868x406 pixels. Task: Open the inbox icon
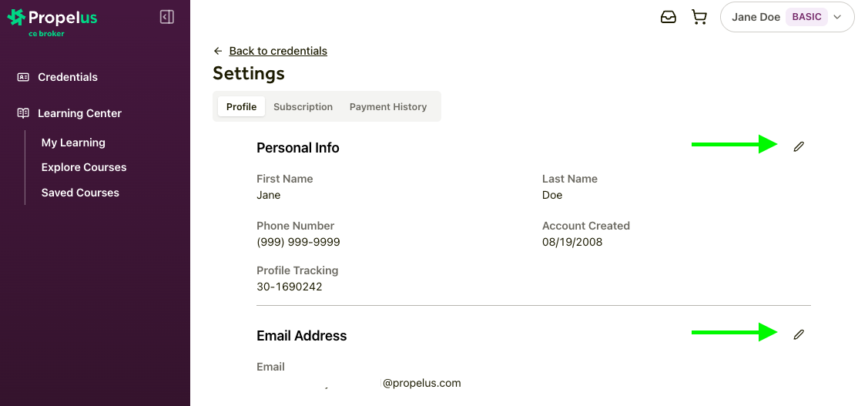[669, 17]
